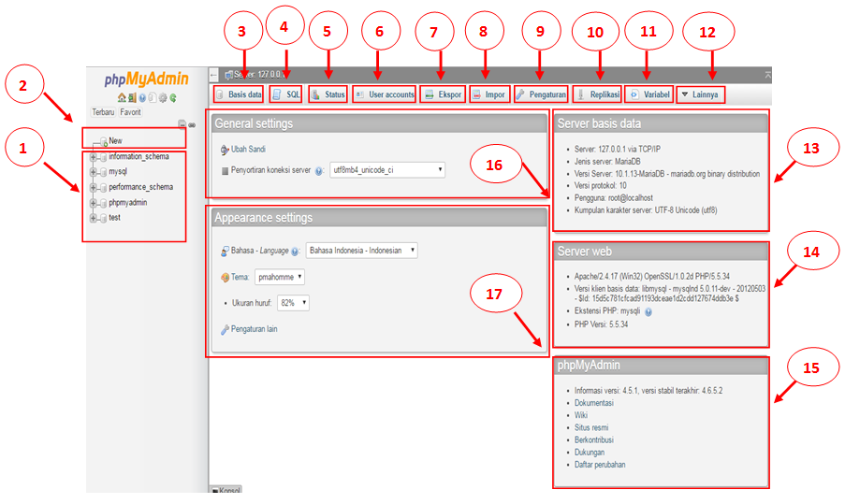845x504 pixels.
Task: Expand the information_schema database node
Action: [94, 157]
